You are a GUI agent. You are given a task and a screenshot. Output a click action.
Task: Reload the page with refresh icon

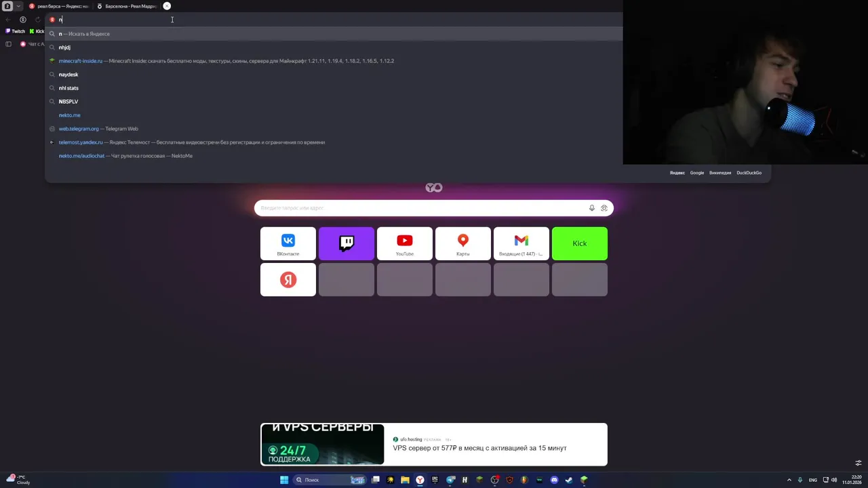pos(37,20)
